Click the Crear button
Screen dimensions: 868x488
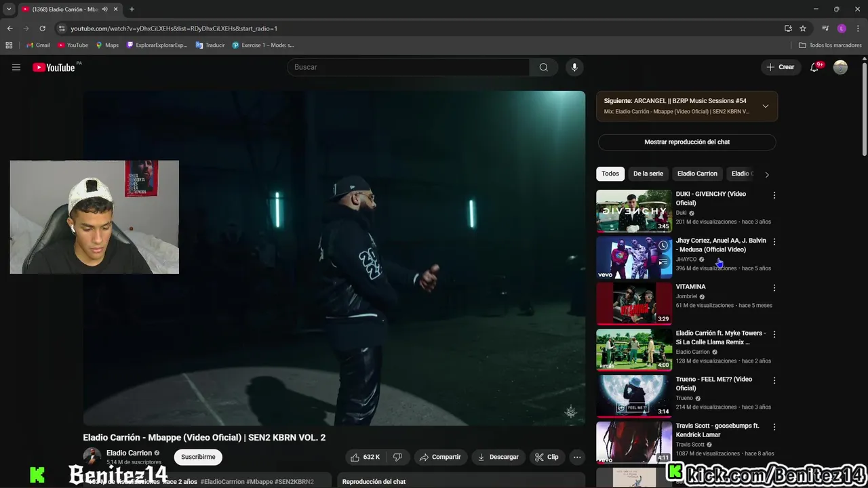pos(781,67)
